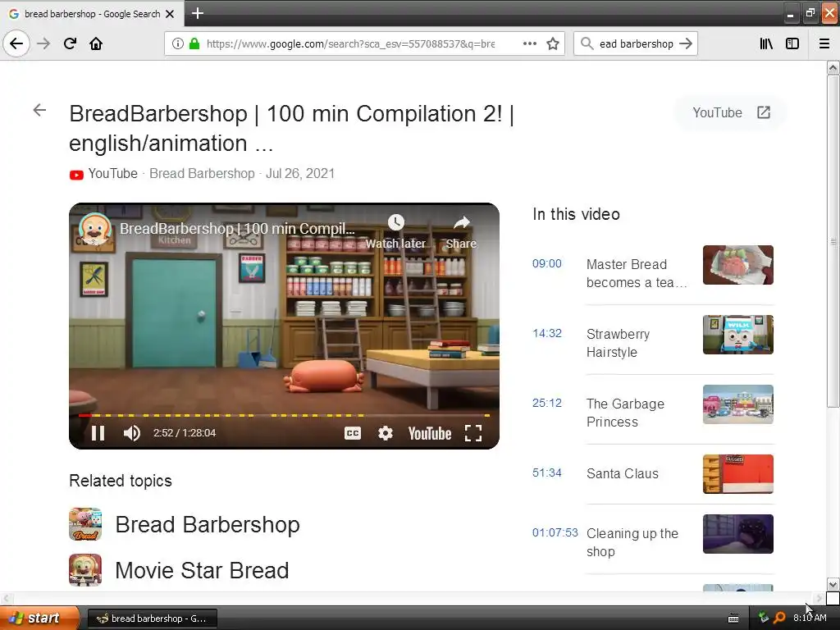
Task: Close the bread barbershop Google Search tab
Action: point(170,14)
